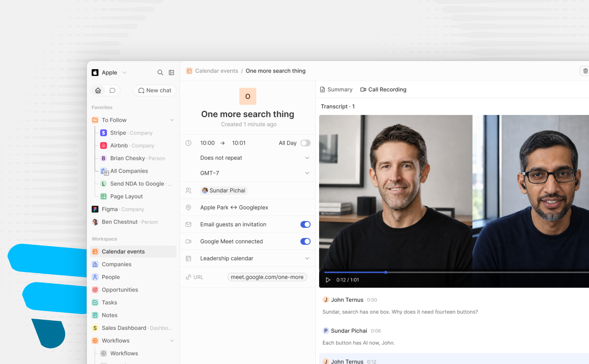Viewport: 589px width, 364px height.
Task: Open chats with the speech bubble icon
Action: point(112,90)
